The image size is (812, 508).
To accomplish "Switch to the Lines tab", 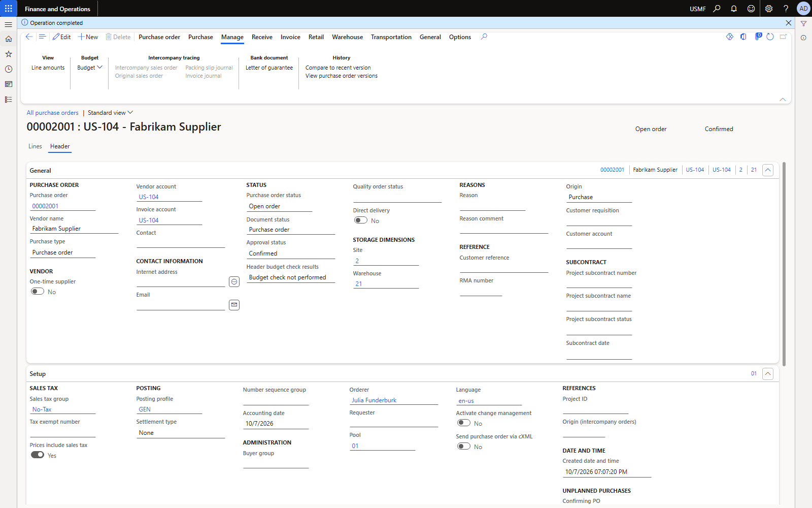I will (x=35, y=146).
